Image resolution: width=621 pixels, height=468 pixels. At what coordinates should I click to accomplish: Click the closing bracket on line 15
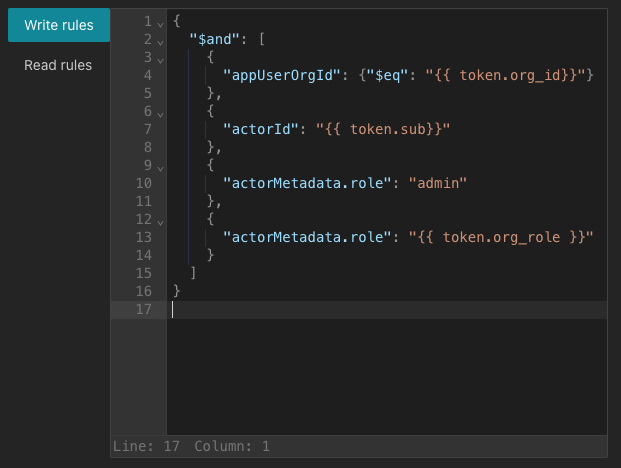click(193, 273)
